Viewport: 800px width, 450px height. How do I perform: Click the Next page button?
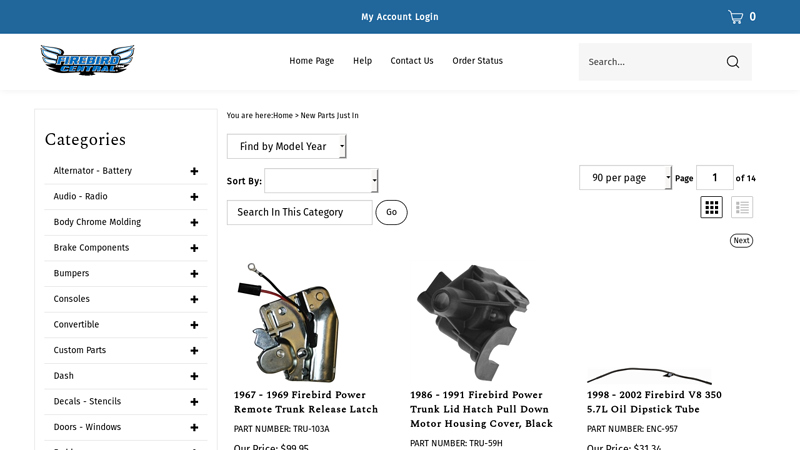[x=741, y=241]
